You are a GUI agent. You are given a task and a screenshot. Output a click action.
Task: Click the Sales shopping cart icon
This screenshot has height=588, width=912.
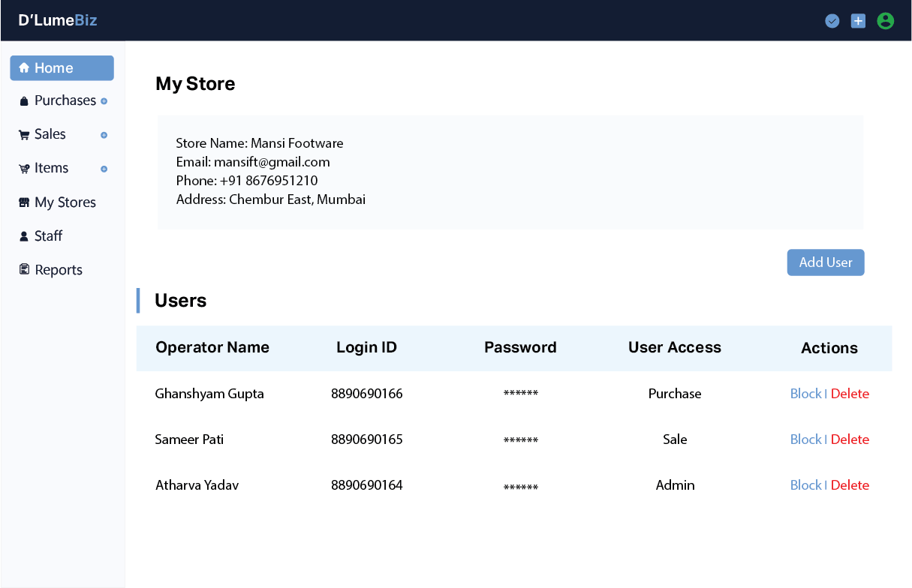point(23,133)
